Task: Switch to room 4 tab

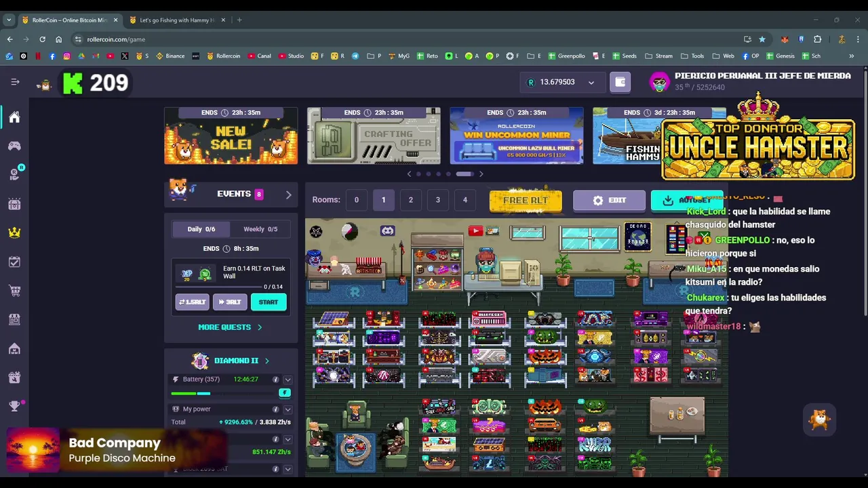Action: point(465,200)
